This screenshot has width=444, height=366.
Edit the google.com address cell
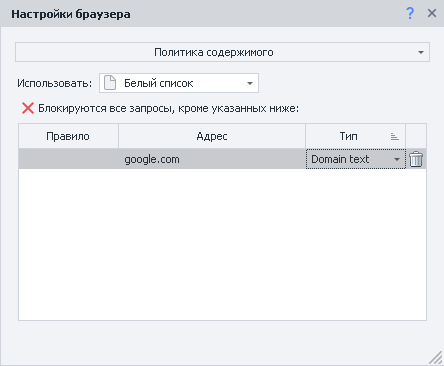coord(212,159)
